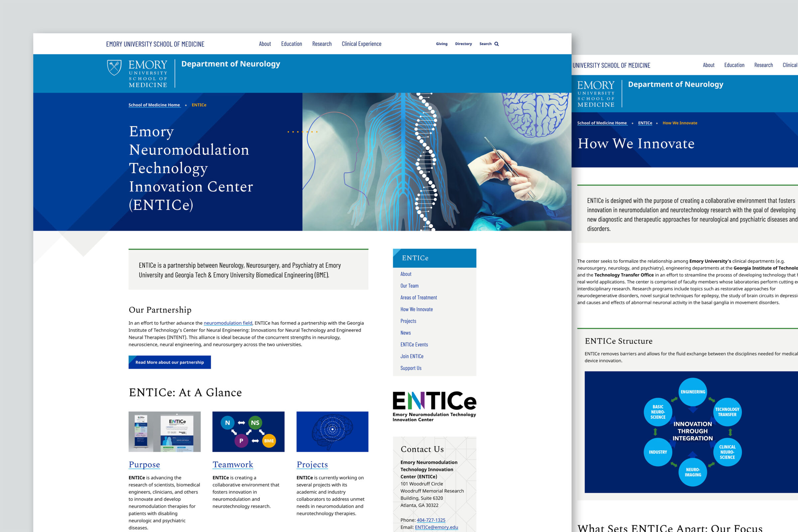Screen dimensions: 798x532
Task: Click How We Innovate breadcrumb
Action: click(680, 123)
